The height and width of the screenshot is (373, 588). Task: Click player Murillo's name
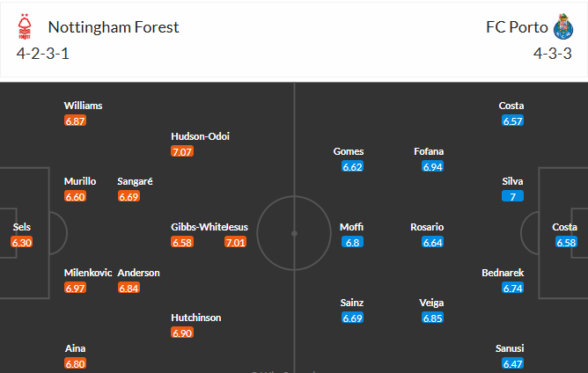tap(80, 181)
